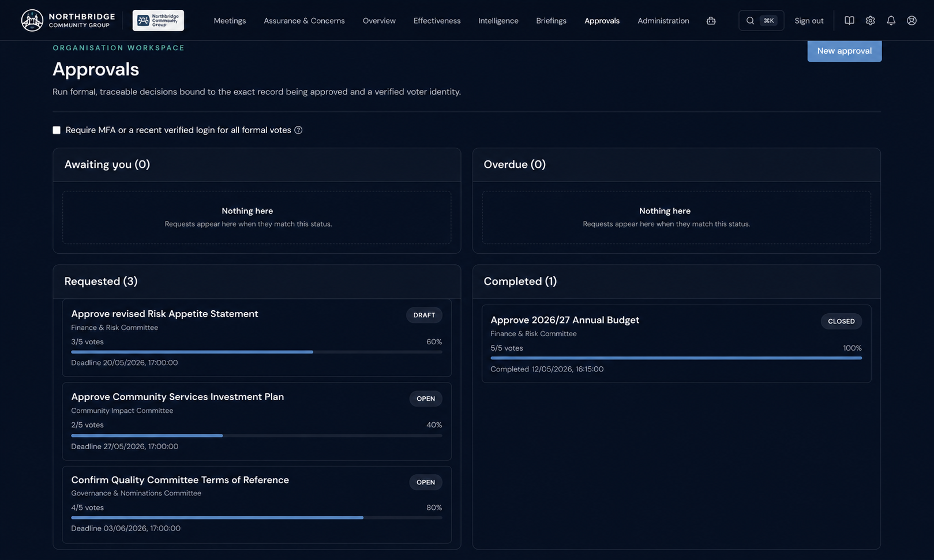Screen dimensions: 934x560
Task: Click the Overdue (0) heading
Action: click(515, 164)
